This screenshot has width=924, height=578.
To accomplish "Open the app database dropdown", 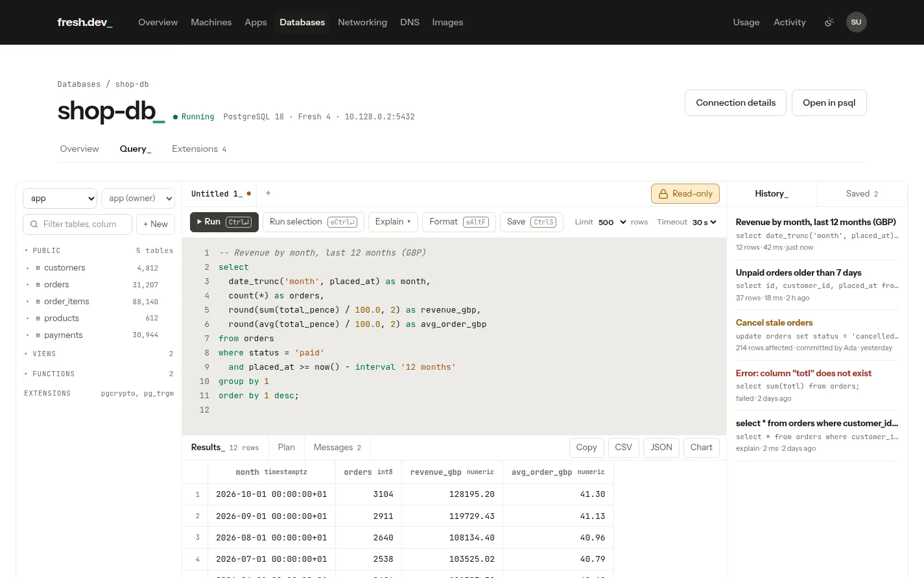I will tap(60, 199).
